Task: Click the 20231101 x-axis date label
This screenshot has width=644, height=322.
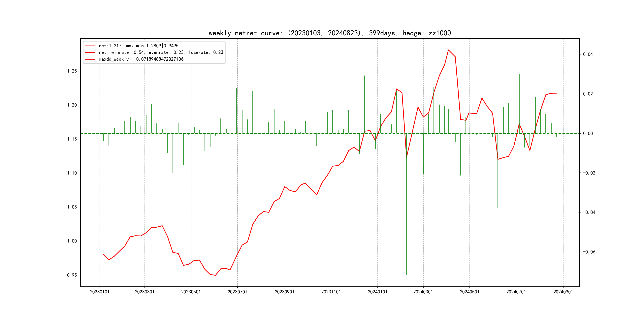Action: 331,292
